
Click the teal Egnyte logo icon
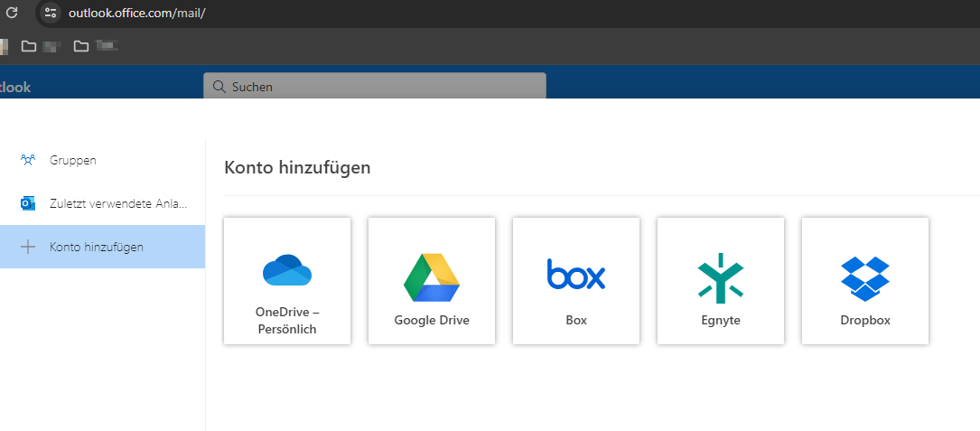(721, 277)
